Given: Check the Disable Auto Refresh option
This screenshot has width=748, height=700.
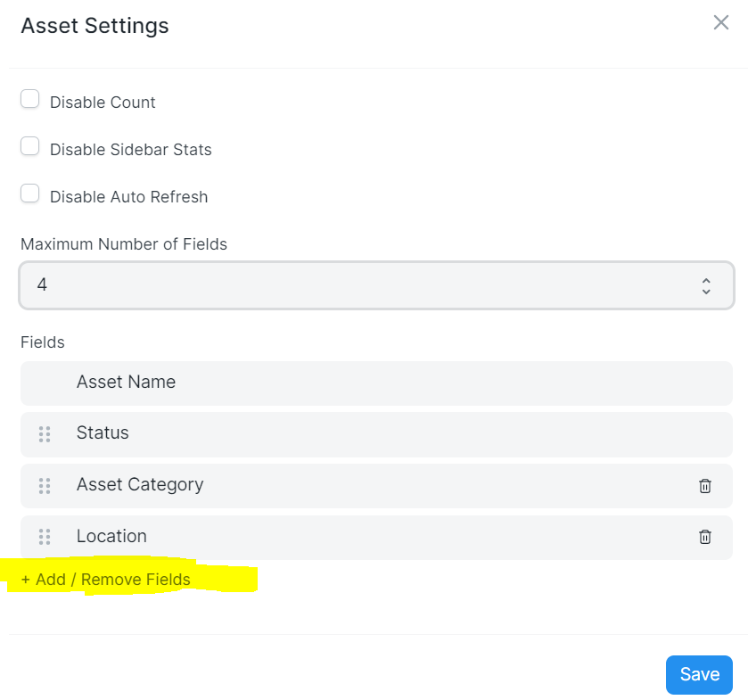Looking at the screenshot, I should [x=29, y=194].
